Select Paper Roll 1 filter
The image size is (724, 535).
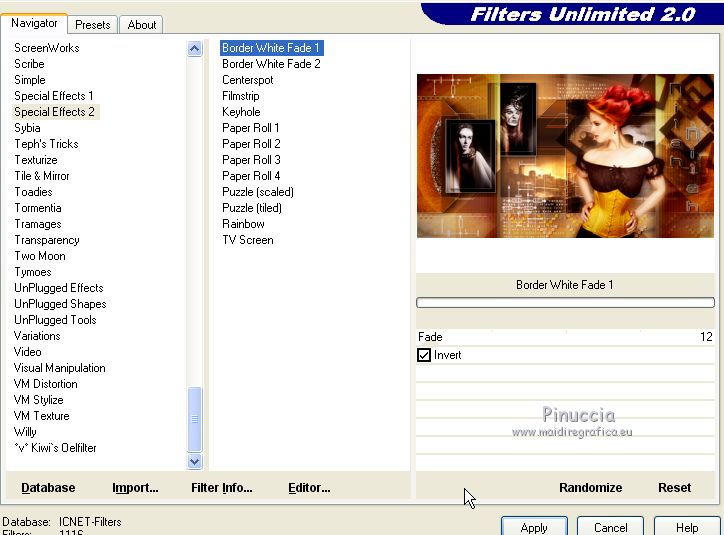250,128
